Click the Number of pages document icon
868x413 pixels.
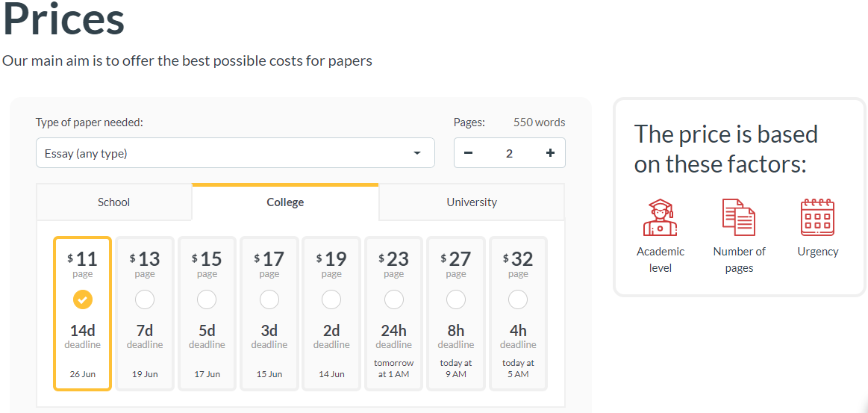click(x=739, y=217)
